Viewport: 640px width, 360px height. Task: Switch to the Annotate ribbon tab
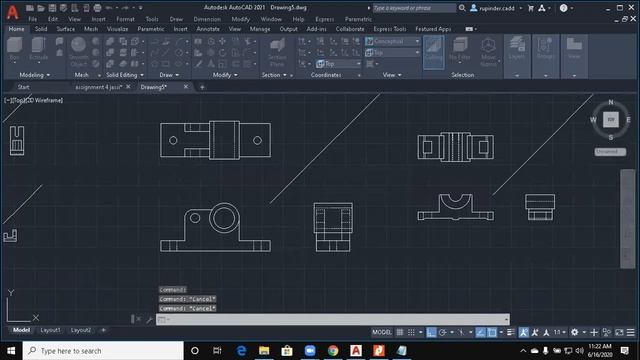click(x=208, y=29)
